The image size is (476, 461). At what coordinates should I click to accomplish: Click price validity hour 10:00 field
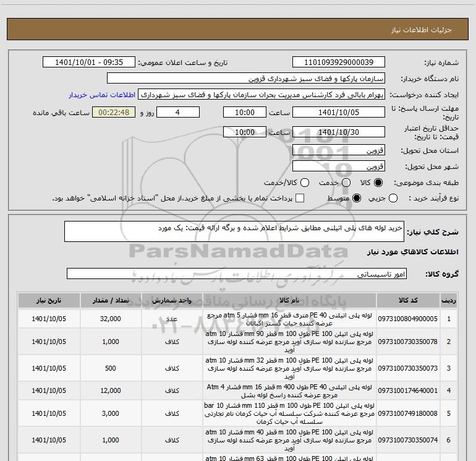pos(245,132)
